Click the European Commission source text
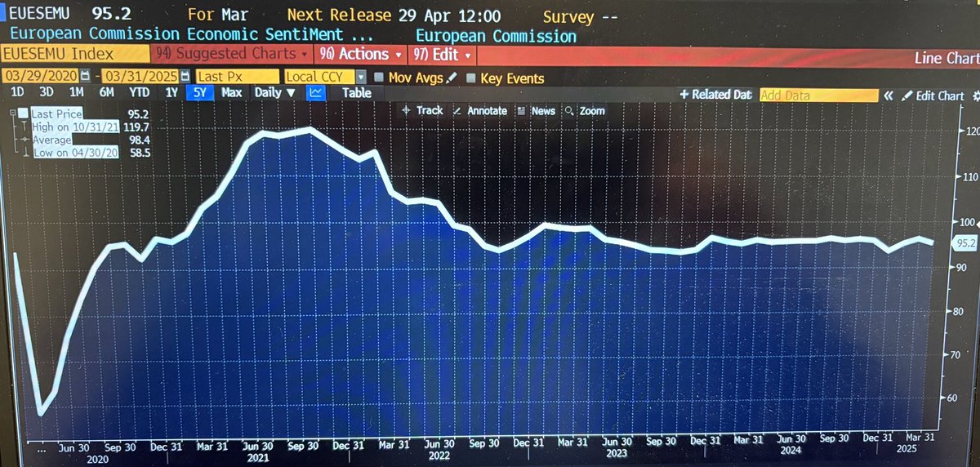The height and width of the screenshot is (467, 980). pyautogui.click(x=496, y=36)
